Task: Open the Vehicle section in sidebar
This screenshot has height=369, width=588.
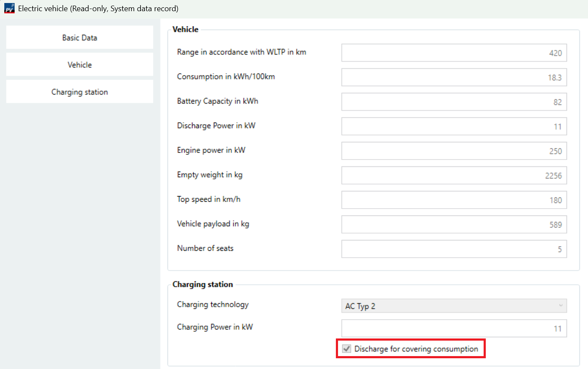Action: click(79, 65)
